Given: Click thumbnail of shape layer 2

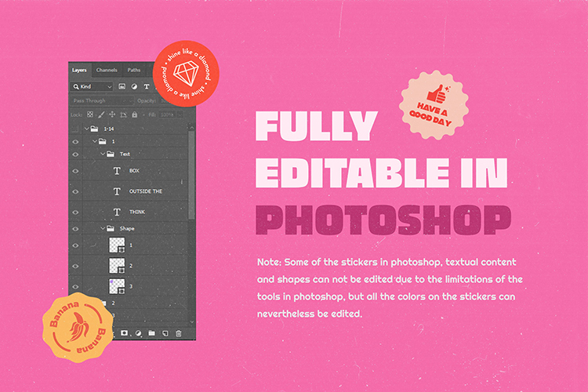Looking at the screenshot, I should pyautogui.click(x=117, y=266).
